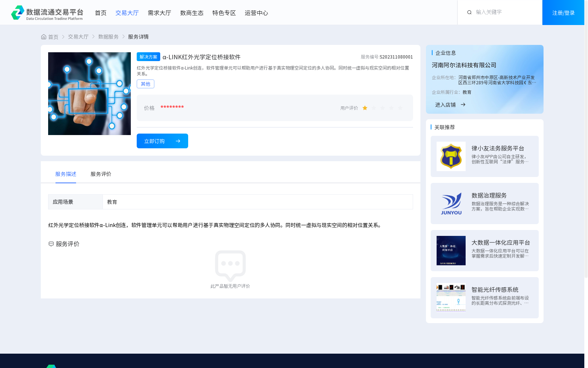Click the 关联推荐 section heading
This screenshot has height=368, width=588.
445,127
